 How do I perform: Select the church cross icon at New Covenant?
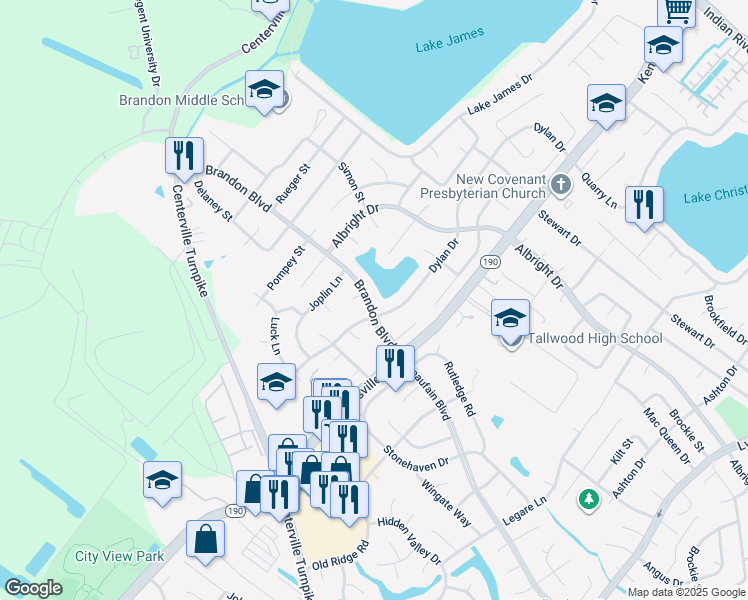[x=561, y=184]
